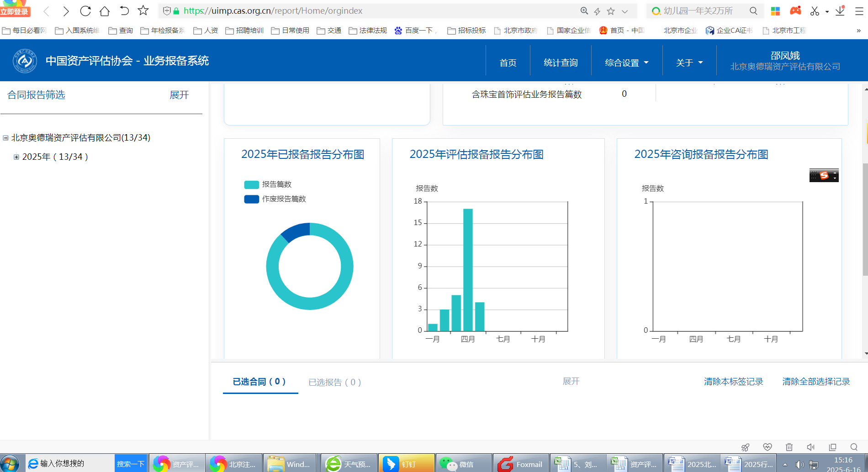
Task: Open the 综合设置 dropdown menu
Action: pos(626,63)
